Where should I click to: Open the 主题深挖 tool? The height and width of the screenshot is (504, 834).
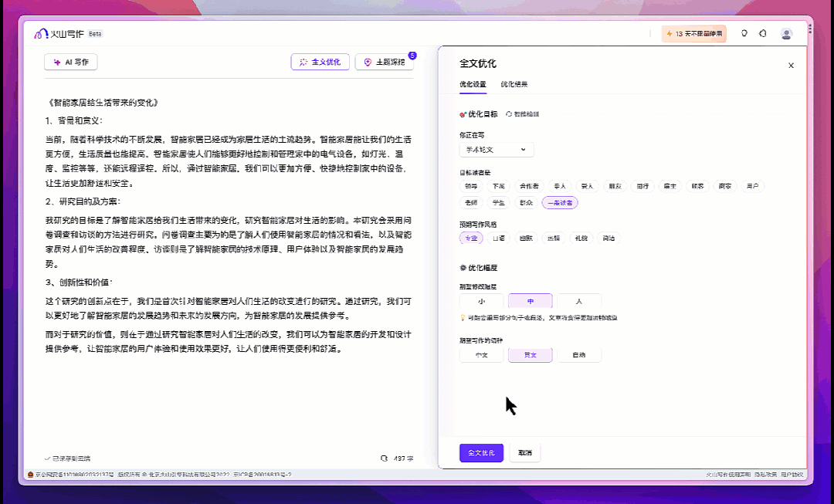click(384, 63)
